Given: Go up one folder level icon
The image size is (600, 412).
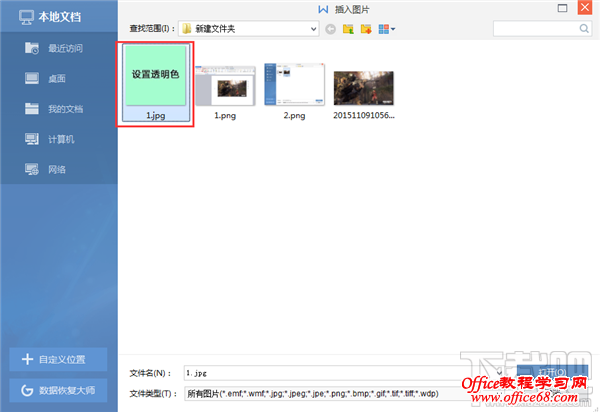Looking at the screenshot, I should pos(348,29).
